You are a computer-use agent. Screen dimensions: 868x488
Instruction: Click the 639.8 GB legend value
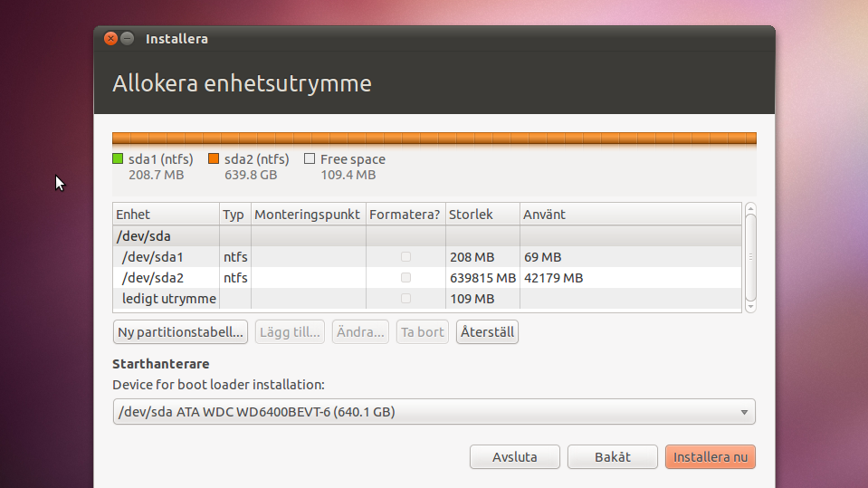click(x=251, y=175)
